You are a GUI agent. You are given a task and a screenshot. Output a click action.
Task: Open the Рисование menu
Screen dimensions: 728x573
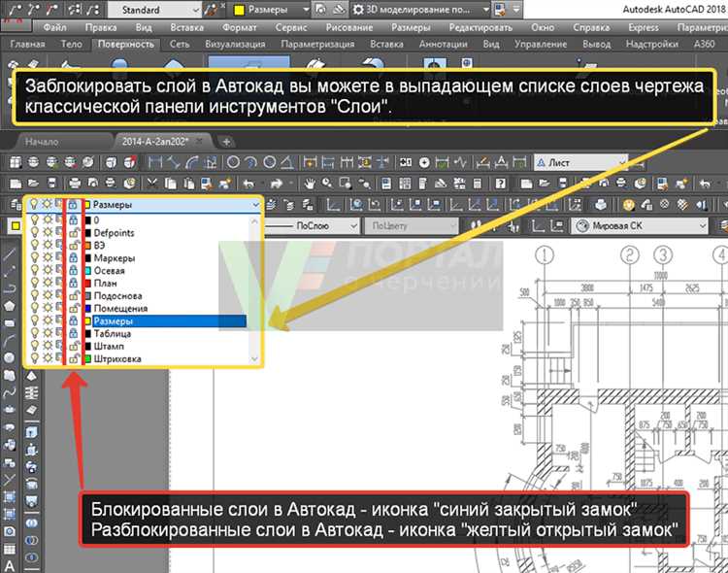tap(349, 27)
